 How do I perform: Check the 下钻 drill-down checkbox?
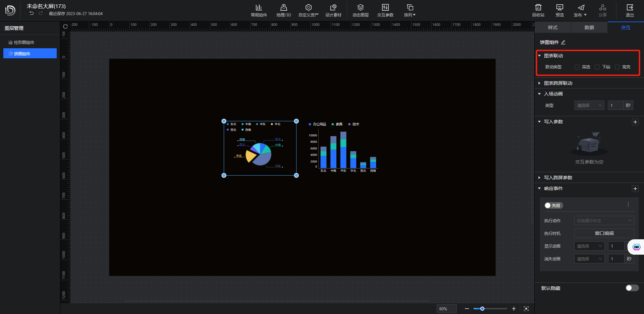pyautogui.click(x=597, y=67)
